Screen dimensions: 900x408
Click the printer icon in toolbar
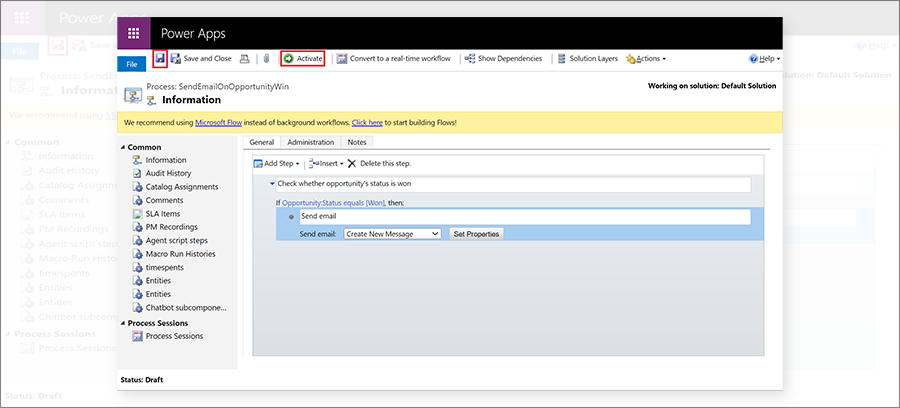coord(245,59)
